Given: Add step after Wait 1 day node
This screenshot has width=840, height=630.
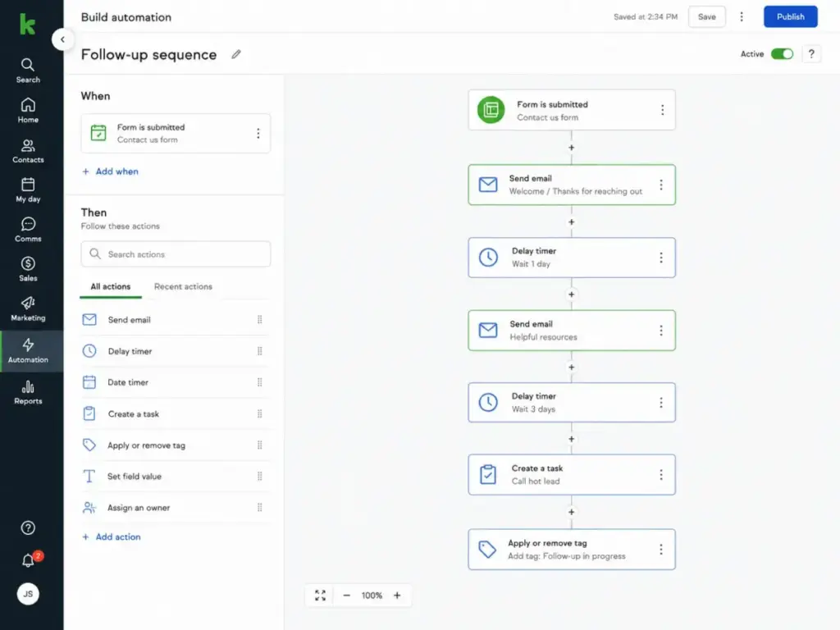Looking at the screenshot, I should pyautogui.click(x=572, y=294).
